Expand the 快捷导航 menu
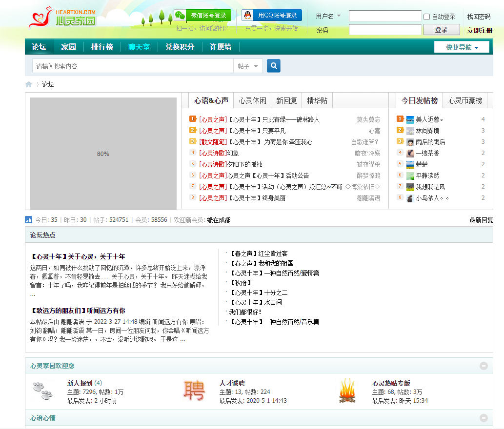The width and height of the screenshot is (504, 429). [462, 47]
